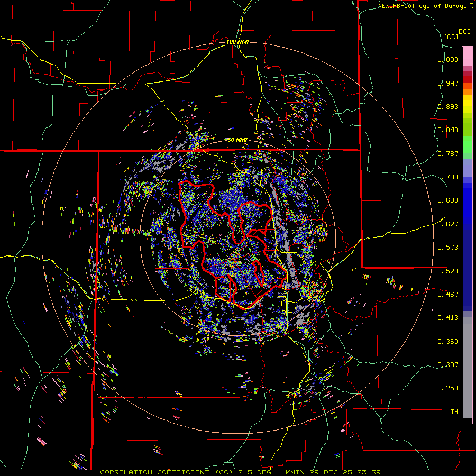Select the 0.947 value on color scale
The width and height of the screenshot is (476, 476).
click(x=448, y=83)
